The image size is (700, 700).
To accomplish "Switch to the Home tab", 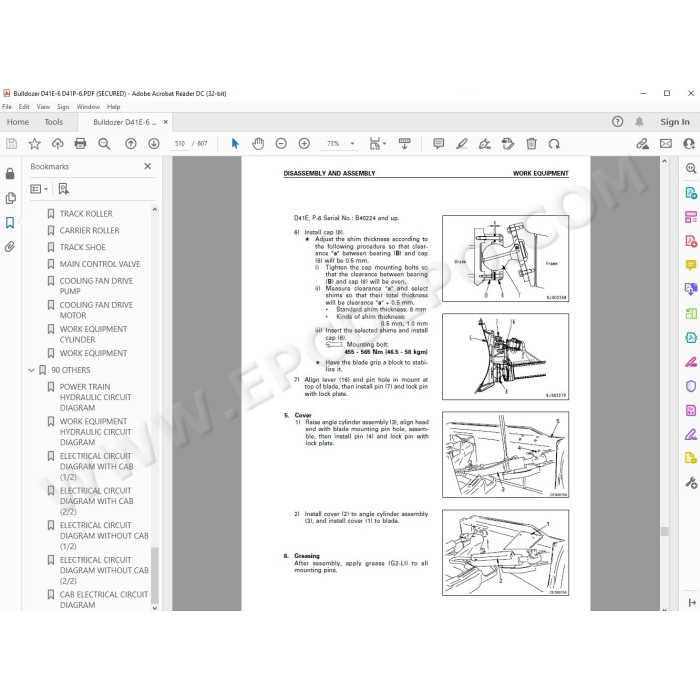I will pos(18,122).
